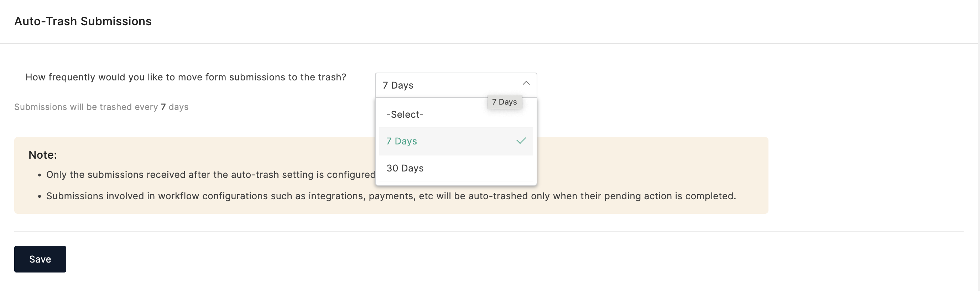Collapse the dropdown using the chevron arrow
The height and width of the screenshot is (291, 980).
(x=526, y=83)
